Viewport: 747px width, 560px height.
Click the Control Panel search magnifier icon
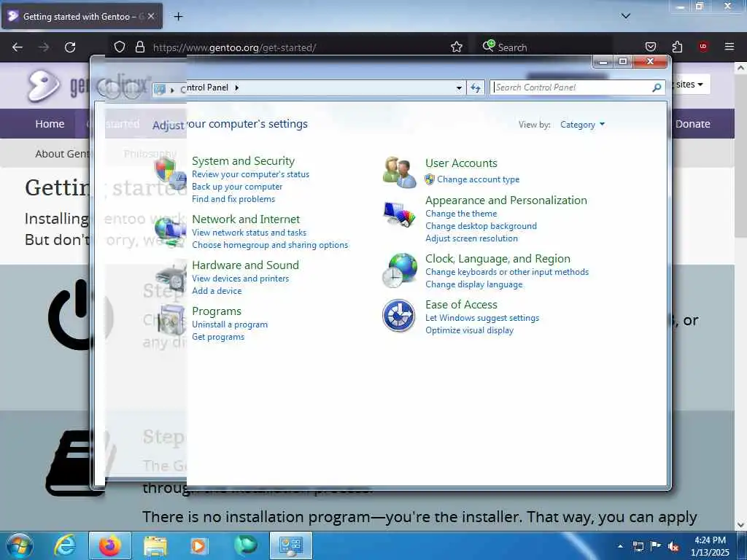point(657,87)
